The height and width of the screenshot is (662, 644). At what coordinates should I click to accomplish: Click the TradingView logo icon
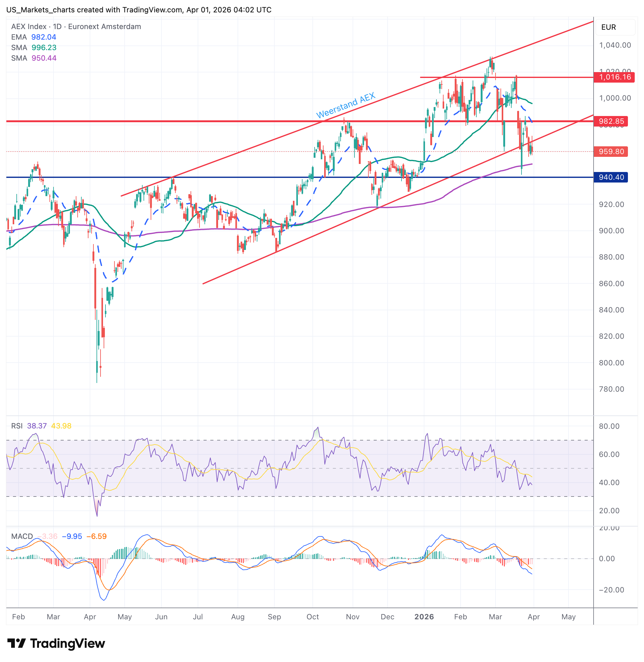[x=16, y=643]
